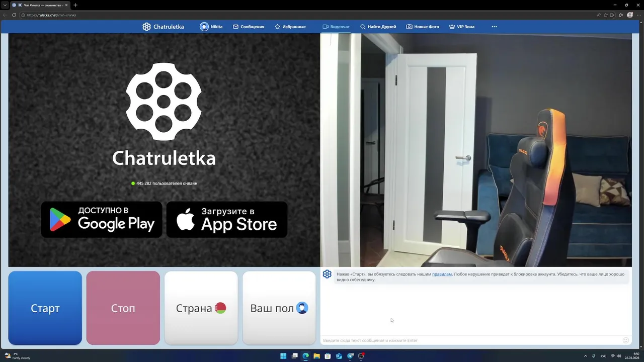The image size is (644, 362).
Task: Open the emoji picker smiley icon
Action: click(x=626, y=340)
